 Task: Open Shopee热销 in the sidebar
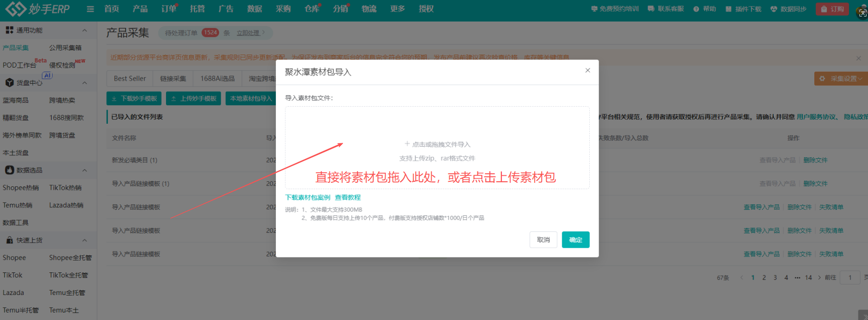pyautogui.click(x=21, y=188)
